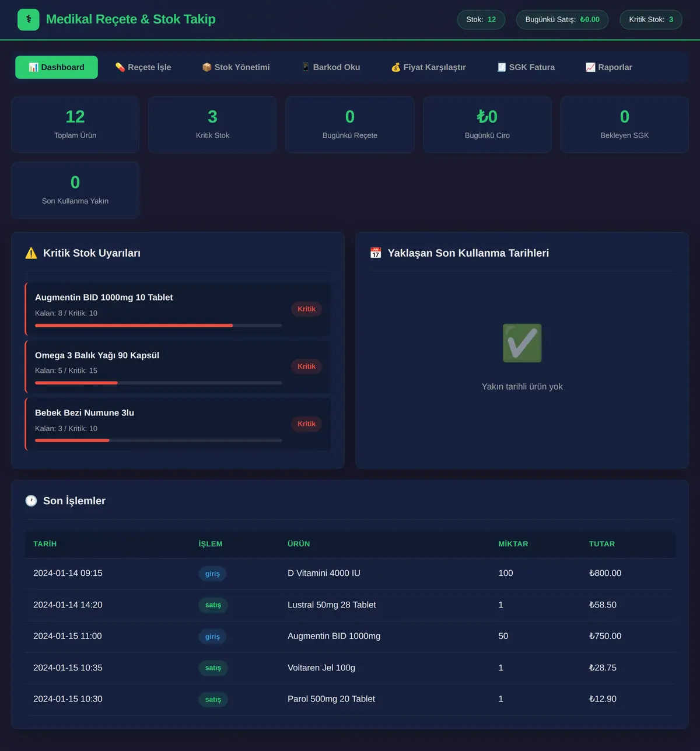Click the Omega 3 Balık Yağı alert
Image resolution: width=700 pixels, height=751 pixels.
click(x=178, y=366)
